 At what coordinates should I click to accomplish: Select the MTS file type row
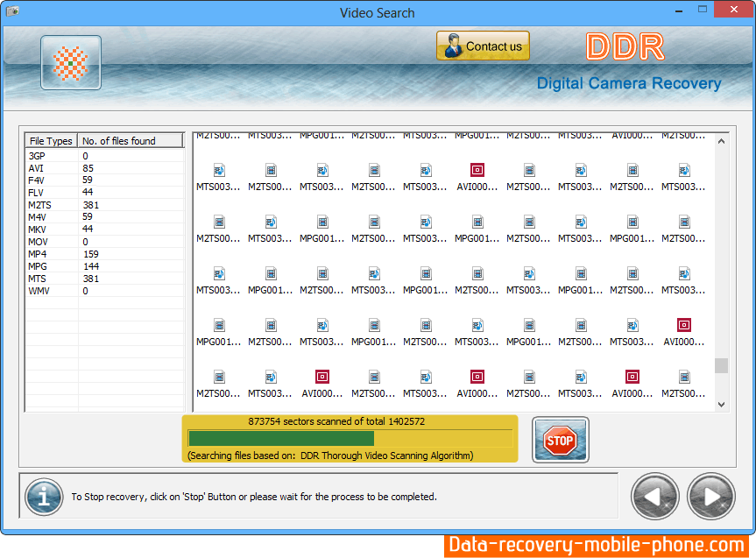click(105, 279)
